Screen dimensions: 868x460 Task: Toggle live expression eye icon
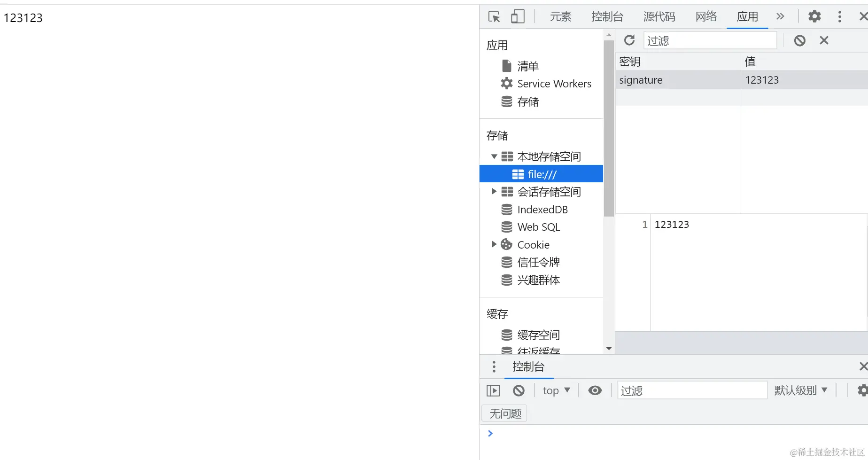click(595, 390)
